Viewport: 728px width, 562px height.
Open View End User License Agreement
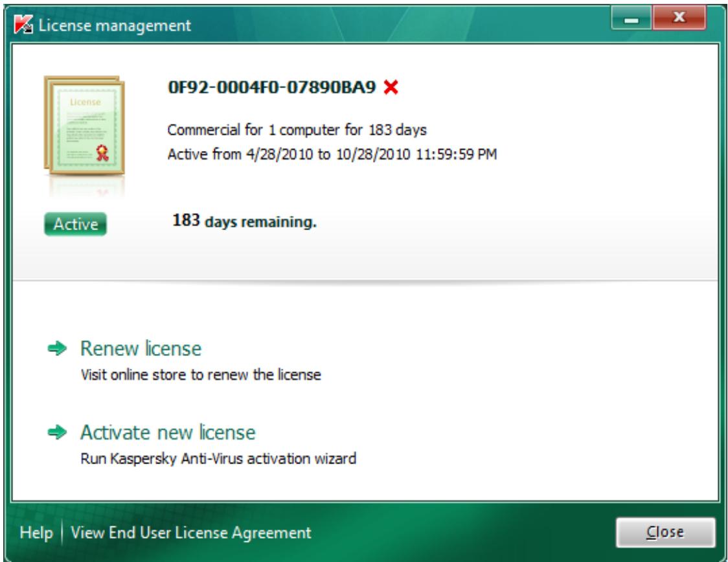point(191,533)
